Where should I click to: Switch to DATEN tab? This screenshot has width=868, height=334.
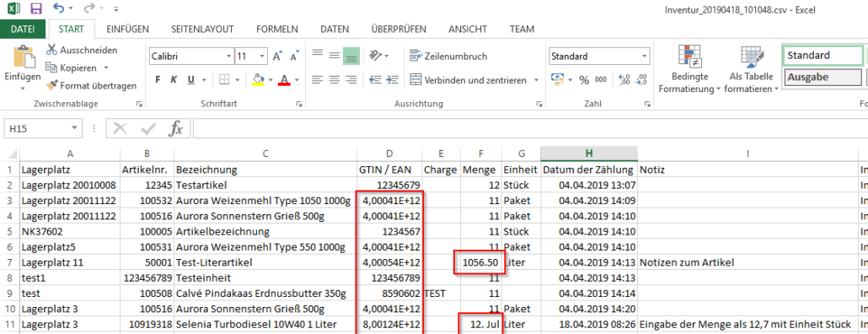click(335, 29)
